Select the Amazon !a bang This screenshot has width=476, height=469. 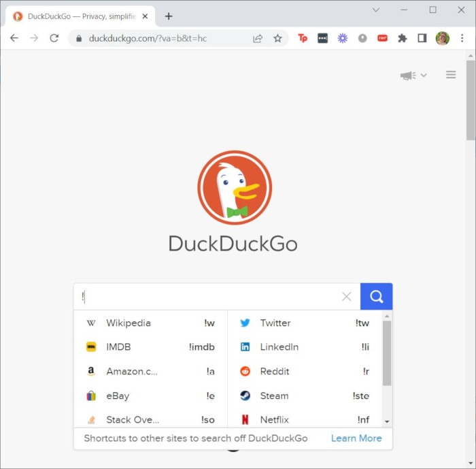tap(150, 371)
